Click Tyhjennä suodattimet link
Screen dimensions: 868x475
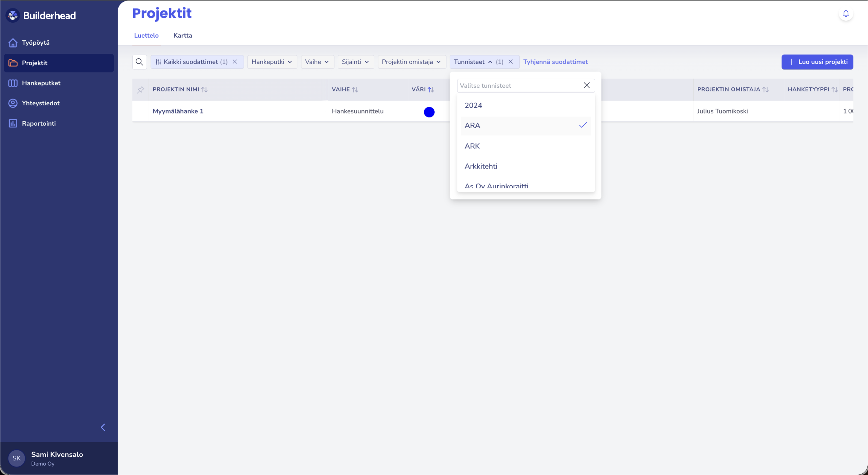pyautogui.click(x=555, y=62)
